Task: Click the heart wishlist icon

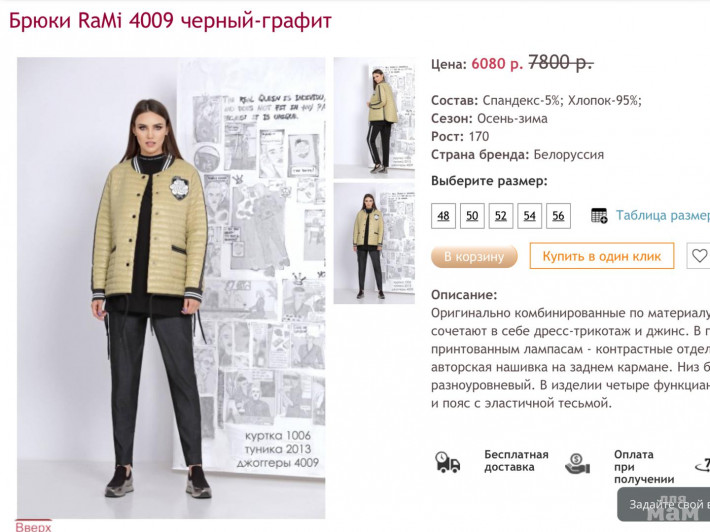Action: tap(699, 256)
